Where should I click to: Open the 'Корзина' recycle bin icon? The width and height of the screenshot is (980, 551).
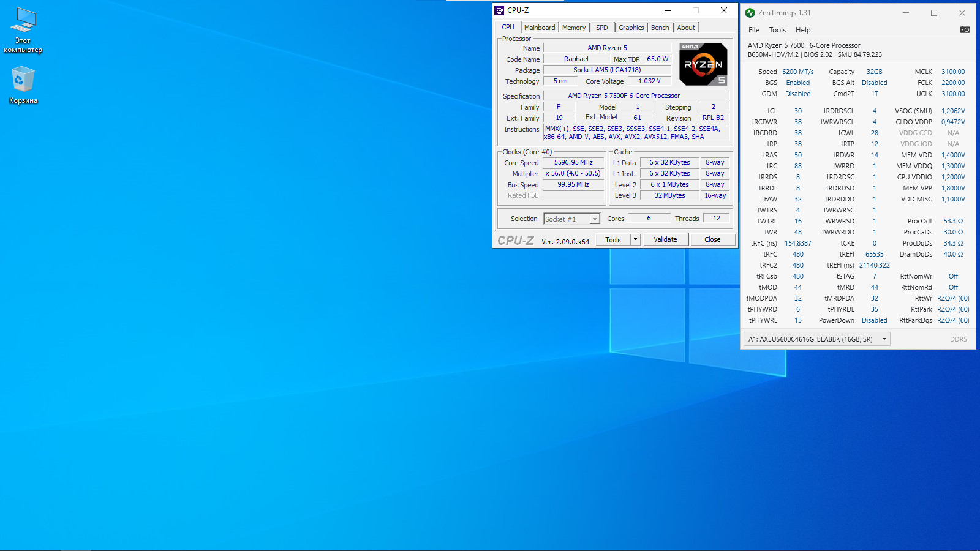coord(23,85)
